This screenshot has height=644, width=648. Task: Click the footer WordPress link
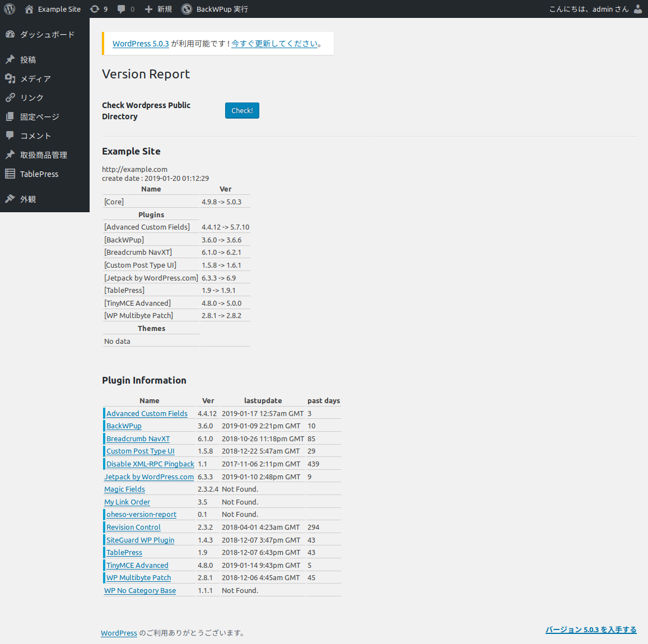point(119,633)
